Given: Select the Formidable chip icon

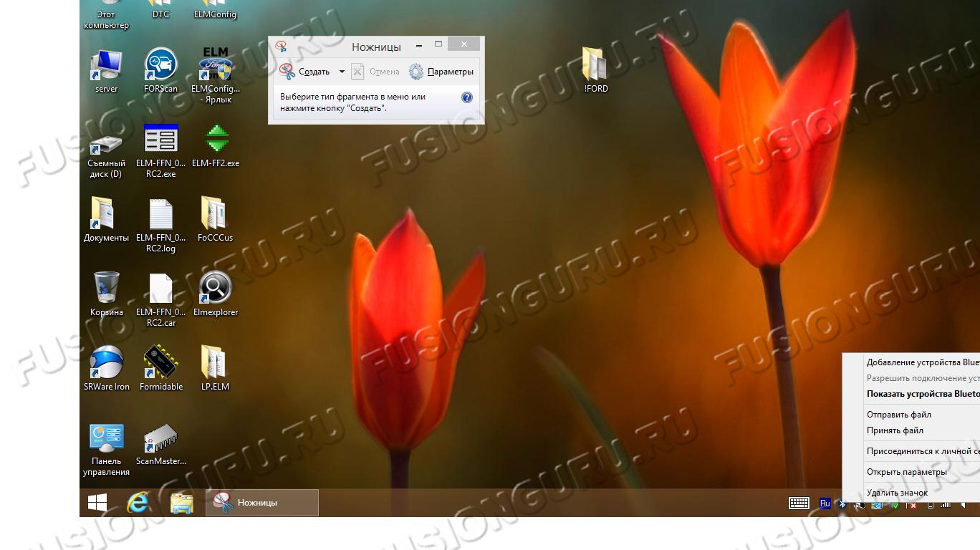Looking at the screenshot, I should coord(160,368).
